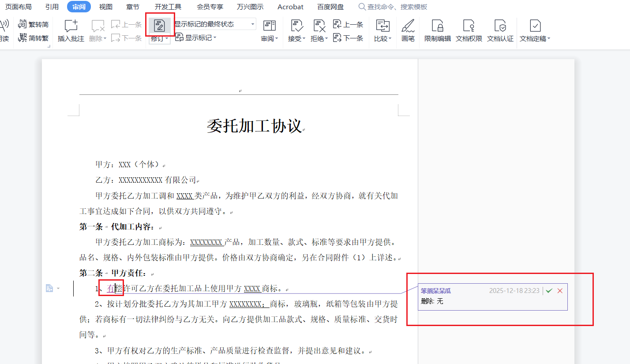Convert text with 繁转简
This screenshot has width=630, height=364.
point(34,24)
